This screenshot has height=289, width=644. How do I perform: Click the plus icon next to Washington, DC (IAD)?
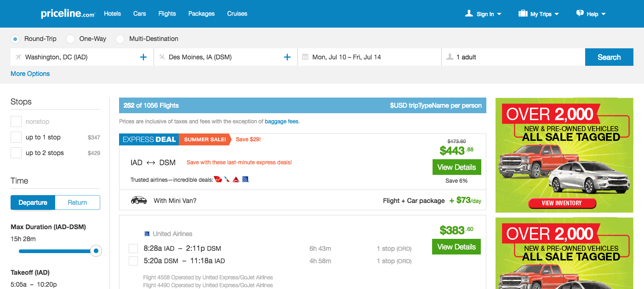click(x=143, y=57)
